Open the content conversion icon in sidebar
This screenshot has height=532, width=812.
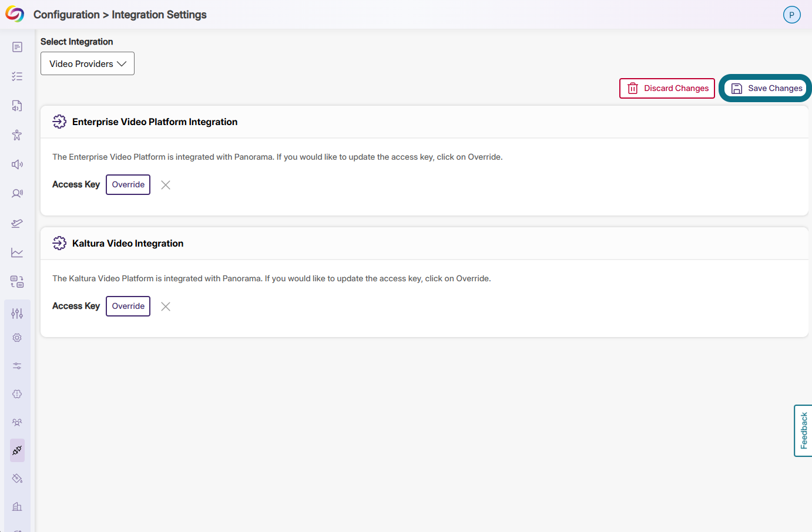[17, 282]
